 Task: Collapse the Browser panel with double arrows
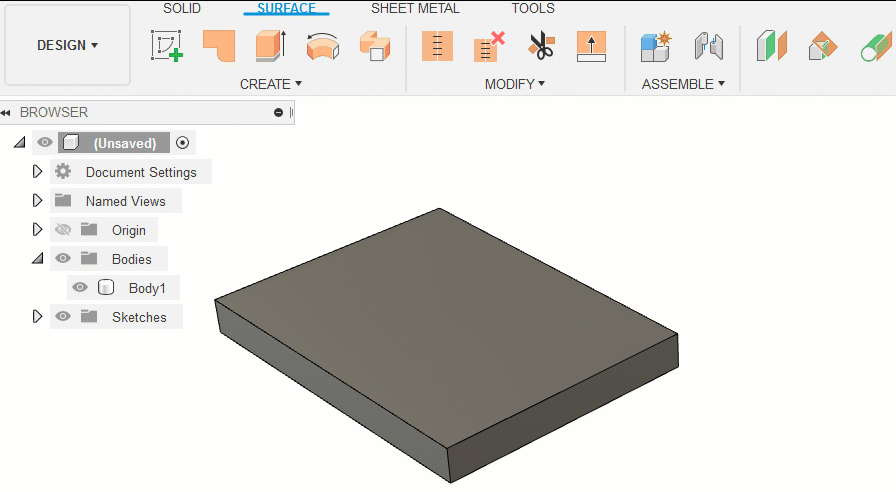tap(6, 113)
